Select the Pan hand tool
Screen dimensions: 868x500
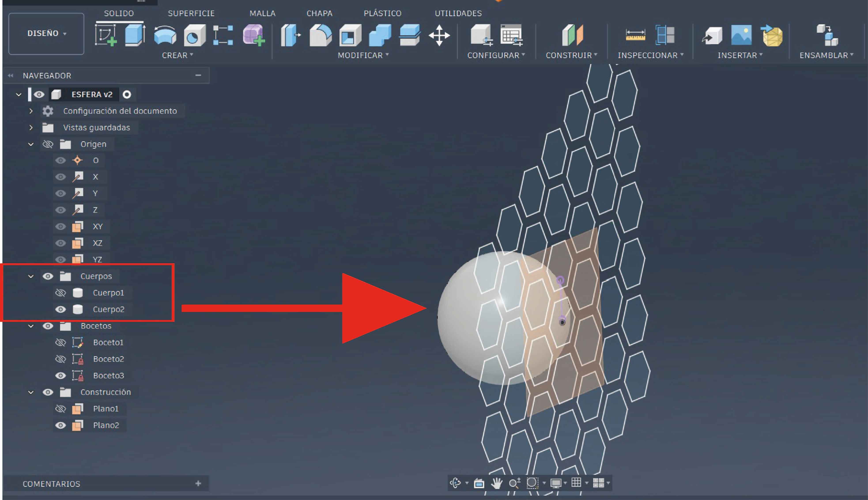[496, 483]
